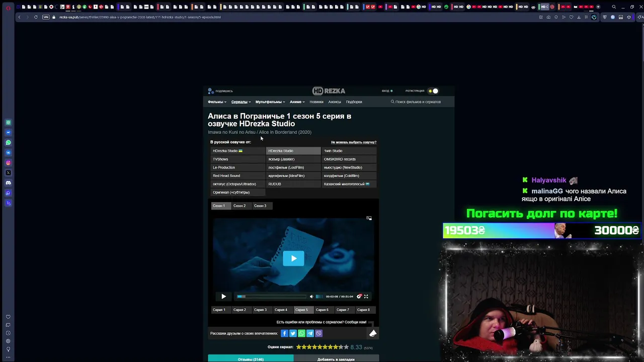The height and width of the screenshot is (362, 644).
Task: Open the Отзывы (2146) tab
Action: click(251, 359)
